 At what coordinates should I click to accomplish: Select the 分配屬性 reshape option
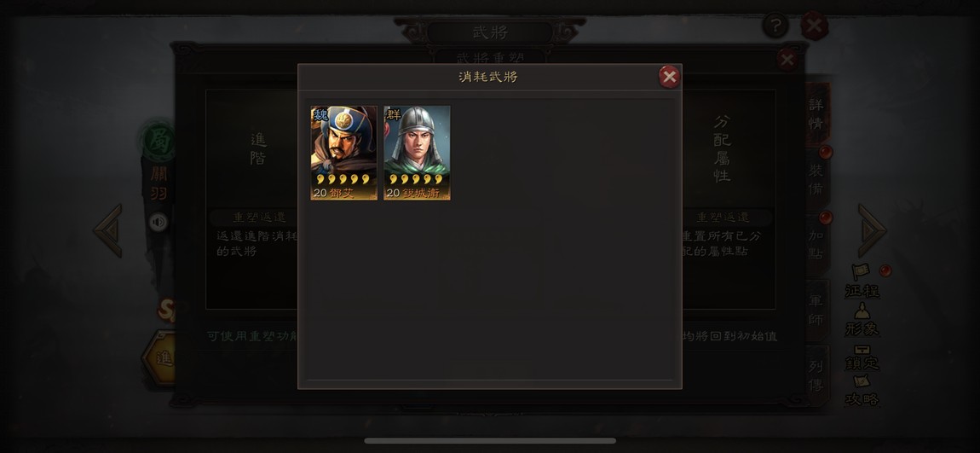pyautogui.click(x=722, y=149)
